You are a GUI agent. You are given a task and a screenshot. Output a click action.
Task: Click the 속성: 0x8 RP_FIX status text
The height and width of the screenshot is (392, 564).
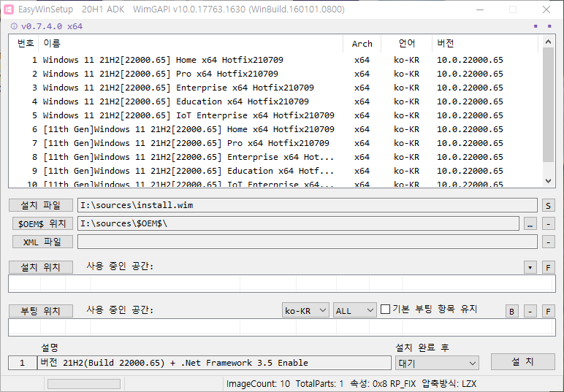[383, 384]
